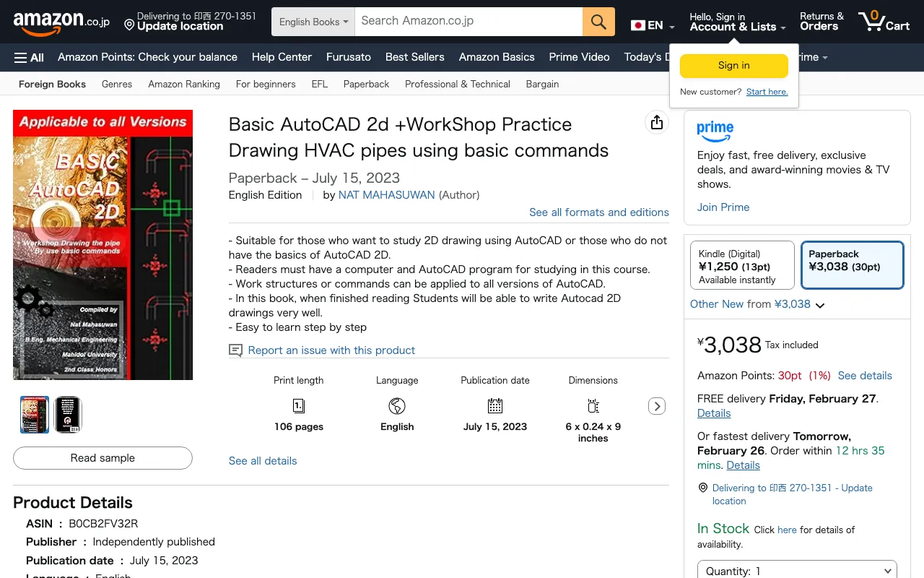Open the Quantity dropdown
Image resolution: width=924 pixels, height=578 pixels.
pos(797,570)
